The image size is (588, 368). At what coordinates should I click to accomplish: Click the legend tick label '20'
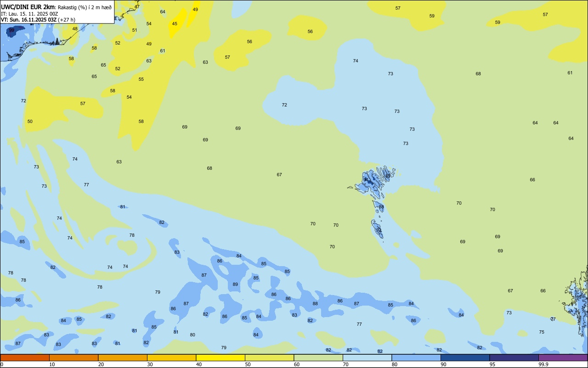click(101, 364)
